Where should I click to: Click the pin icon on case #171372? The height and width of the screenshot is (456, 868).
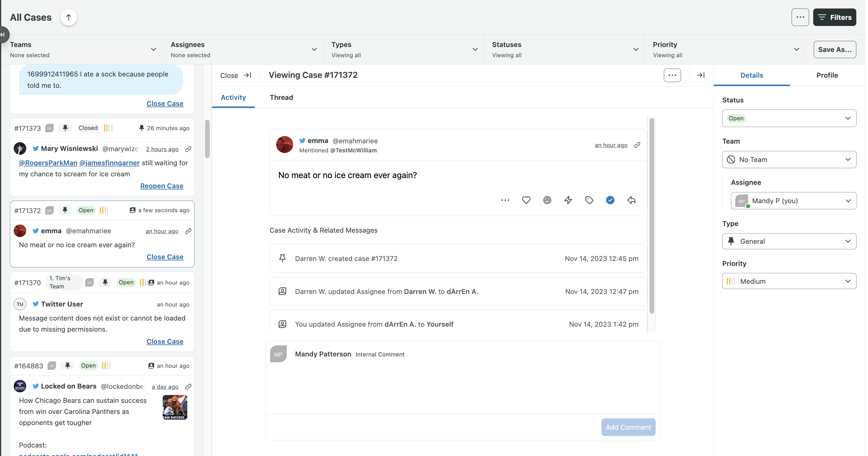[65, 210]
